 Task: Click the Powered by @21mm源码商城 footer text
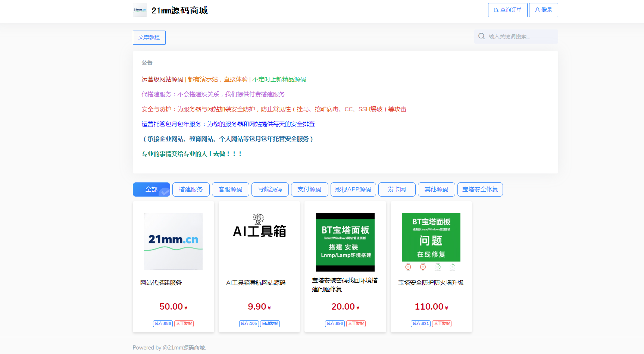coord(169,348)
